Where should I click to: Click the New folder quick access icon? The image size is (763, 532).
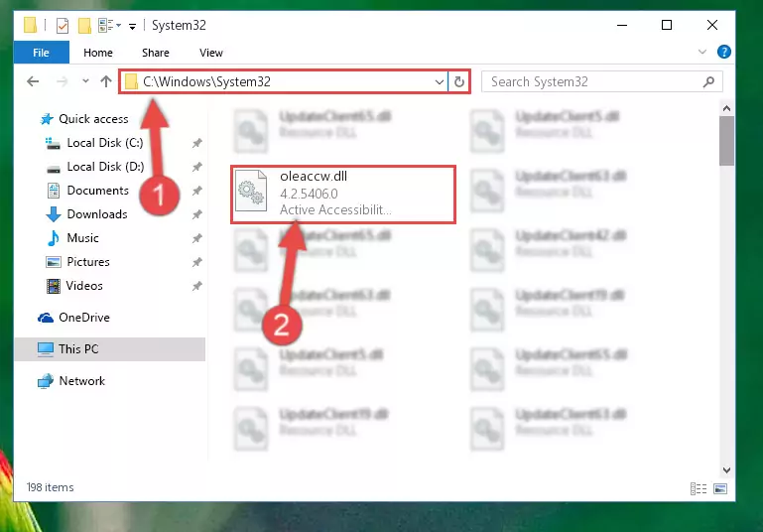(84, 26)
